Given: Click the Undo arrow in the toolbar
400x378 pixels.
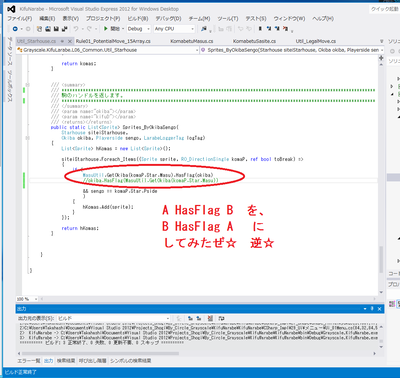Looking at the screenshot, I should (76, 29).
